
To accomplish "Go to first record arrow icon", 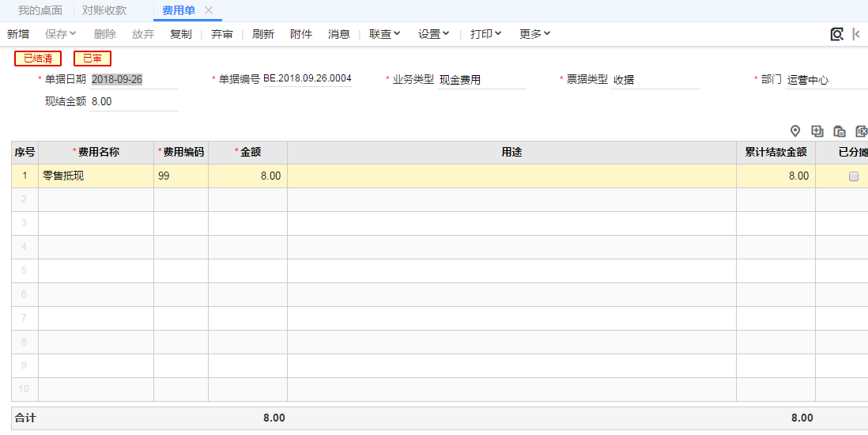I will pyautogui.click(x=857, y=34).
